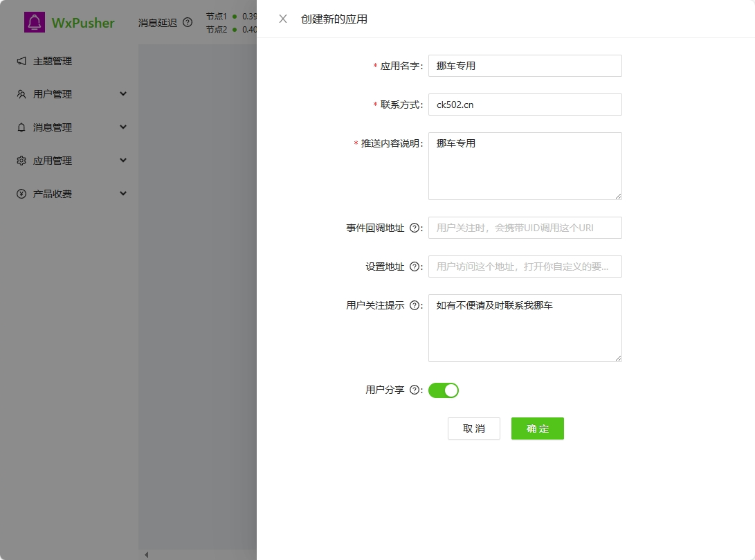This screenshot has height=560, width=755.
Task: Click the 消息延迟 label text
Action: tap(158, 23)
